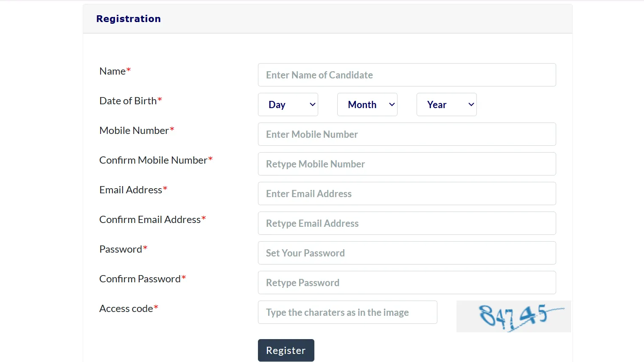Click the Enter Name of Candidate field

pyautogui.click(x=406, y=75)
